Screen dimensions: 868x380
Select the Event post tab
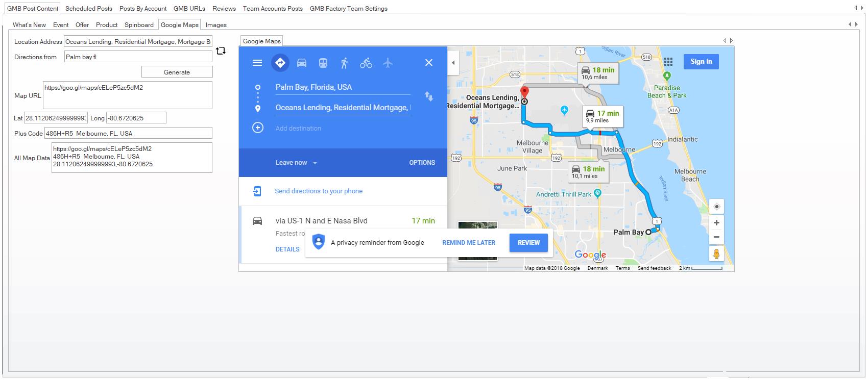61,24
